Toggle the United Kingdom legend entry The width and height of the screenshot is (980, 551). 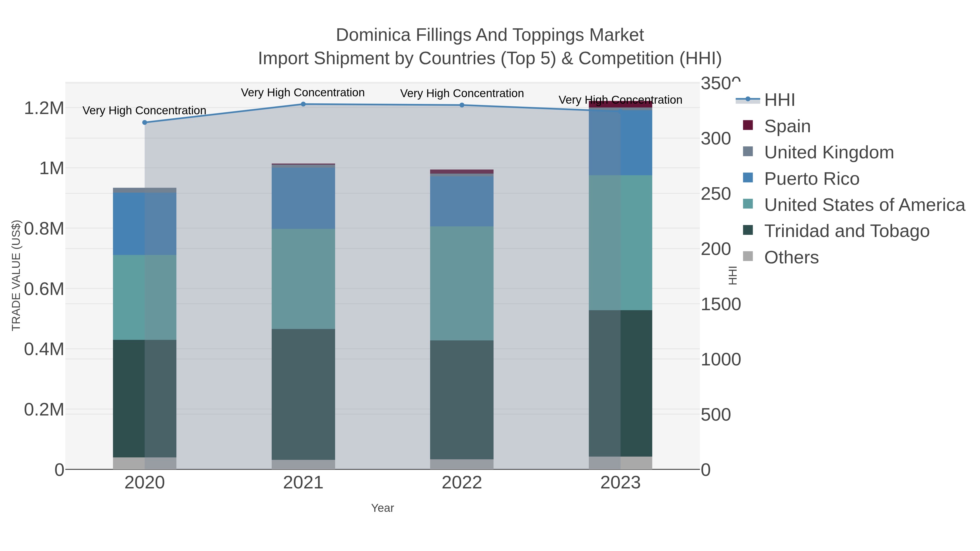(x=818, y=152)
